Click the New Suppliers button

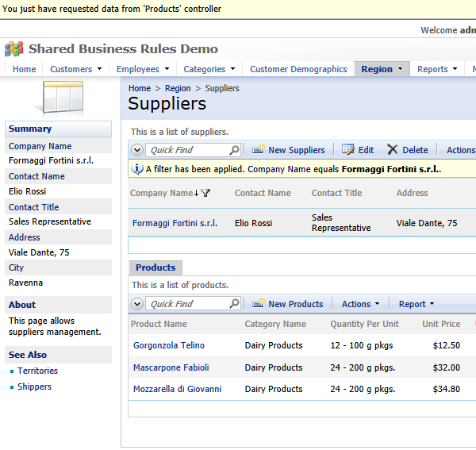point(289,150)
